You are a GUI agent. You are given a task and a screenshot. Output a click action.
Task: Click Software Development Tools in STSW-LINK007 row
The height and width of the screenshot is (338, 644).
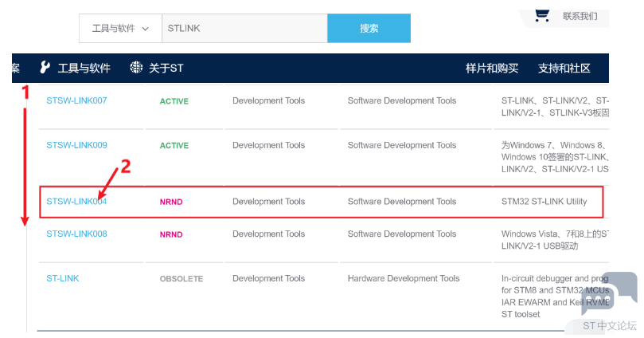[x=402, y=100]
